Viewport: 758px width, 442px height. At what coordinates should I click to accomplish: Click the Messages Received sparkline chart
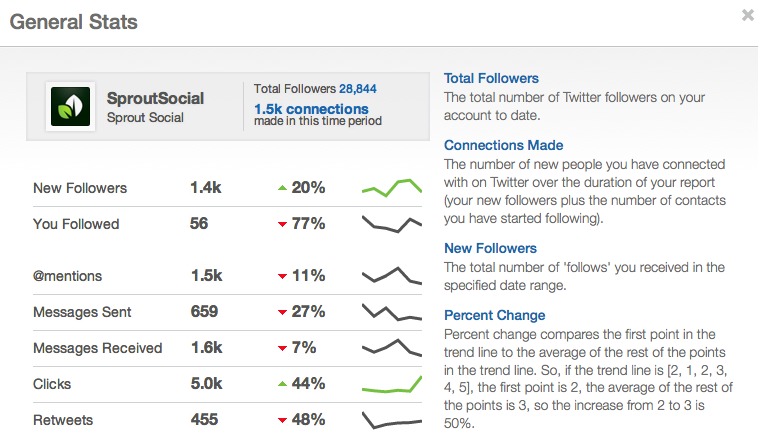click(391, 347)
